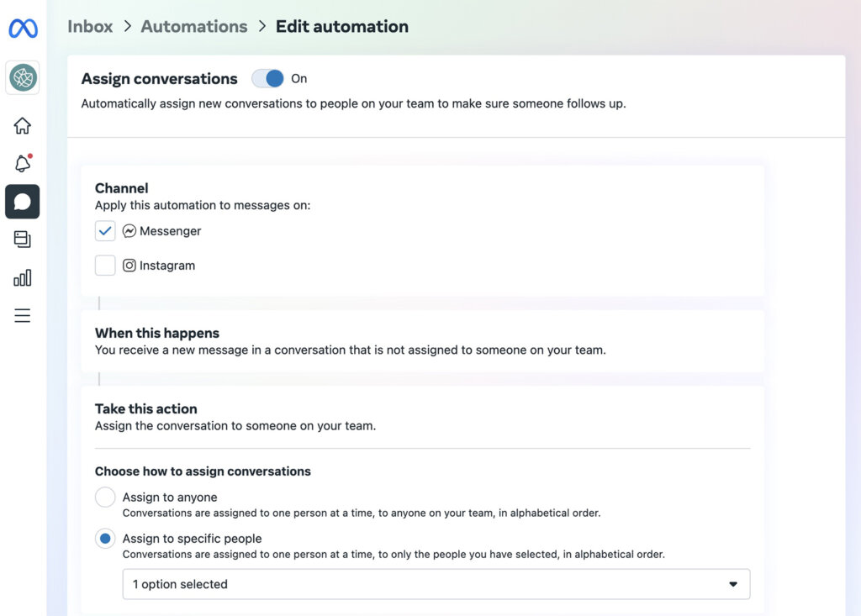View Insights via the bar chart icon
Viewport: 861px width, 616px height.
coord(23,277)
